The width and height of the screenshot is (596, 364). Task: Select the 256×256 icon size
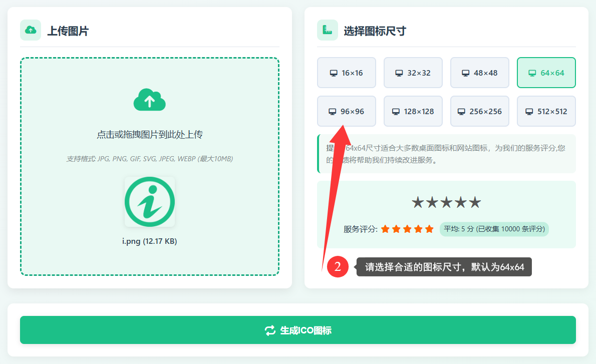point(479,111)
